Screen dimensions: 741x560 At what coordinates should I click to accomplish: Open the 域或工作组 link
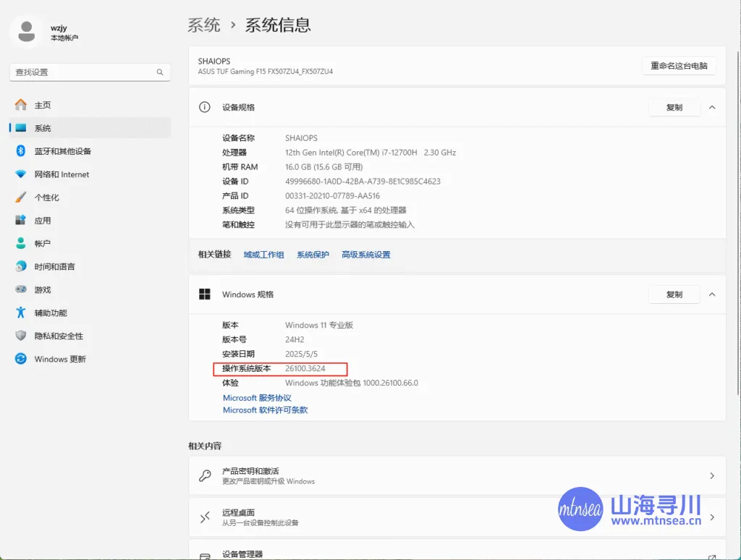click(x=263, y=255)
